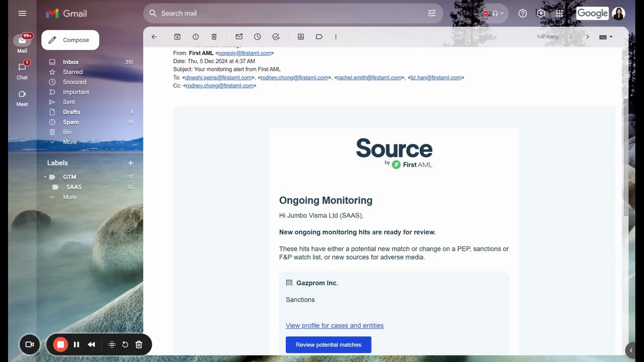Open the status indicator dropdown

(x=493, y=14)
